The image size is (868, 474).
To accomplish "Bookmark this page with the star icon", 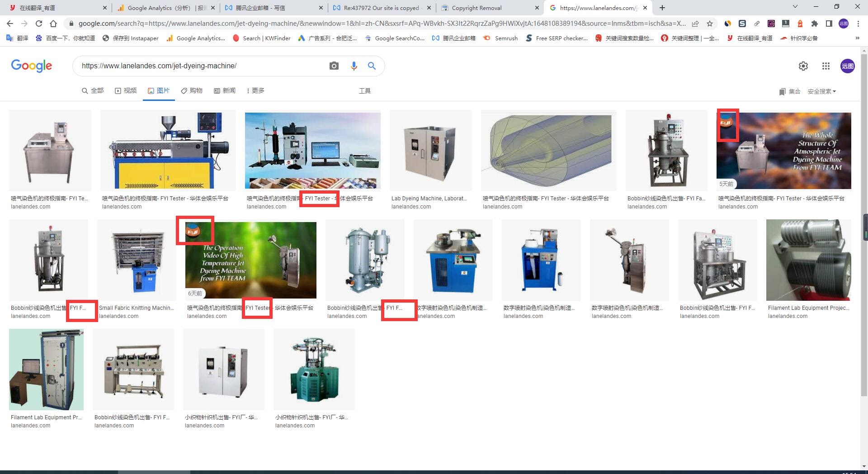I will click(710, 23).
